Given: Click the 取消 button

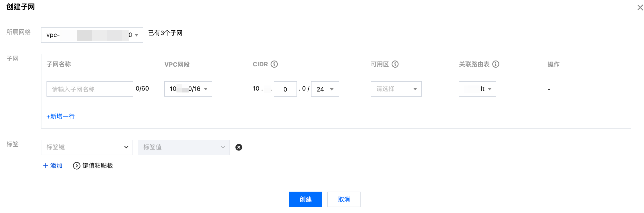Looking at the screenshot, I should click(344, 199).
